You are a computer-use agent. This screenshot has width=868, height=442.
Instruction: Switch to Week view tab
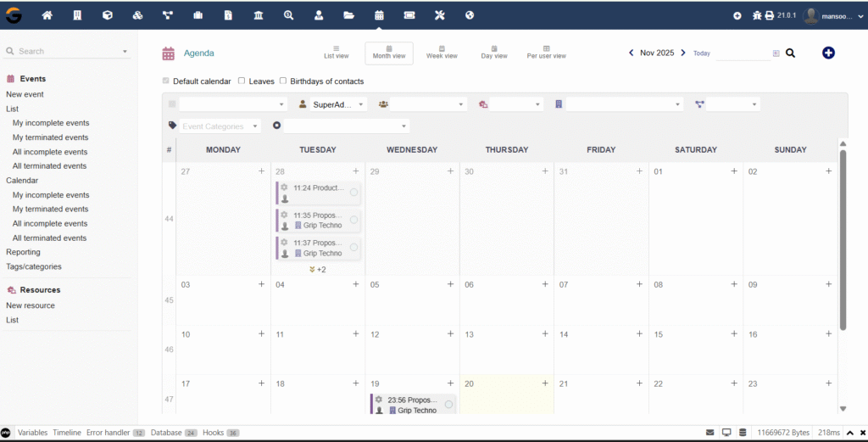442,53
